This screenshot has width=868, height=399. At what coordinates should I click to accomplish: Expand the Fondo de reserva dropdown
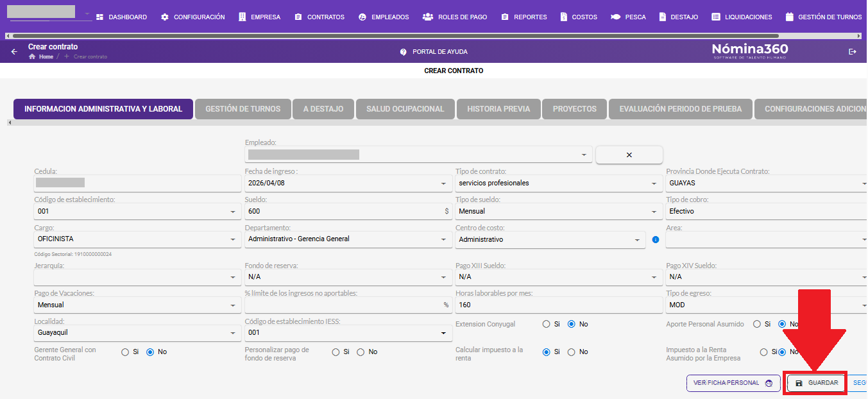[x=348, y=277]
